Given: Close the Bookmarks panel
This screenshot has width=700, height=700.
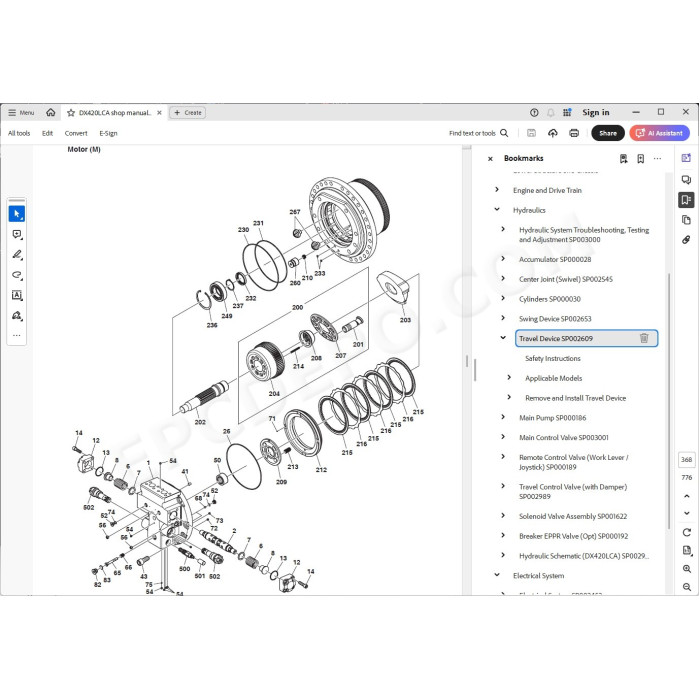Looking at the screenshot, I should coord(490,158).
